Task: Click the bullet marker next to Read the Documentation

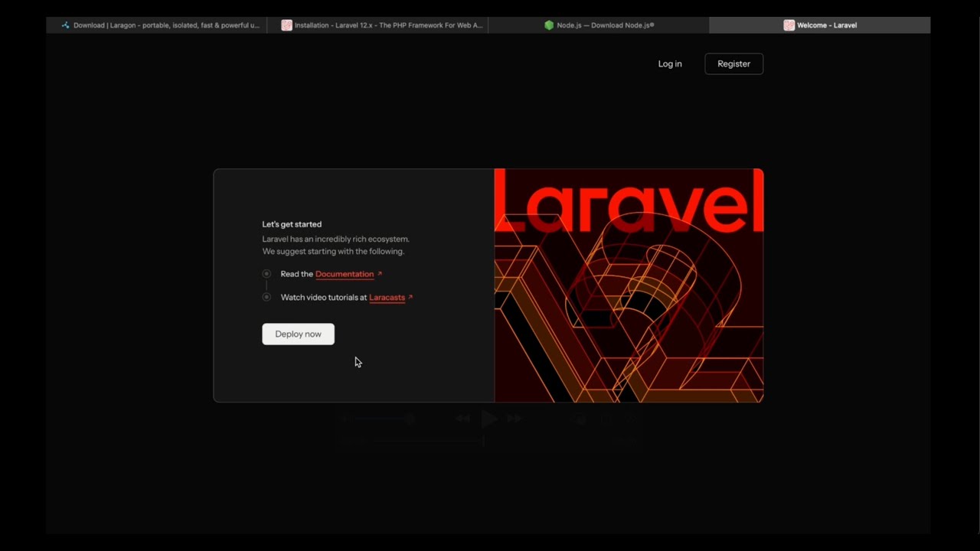Action: 266,274
